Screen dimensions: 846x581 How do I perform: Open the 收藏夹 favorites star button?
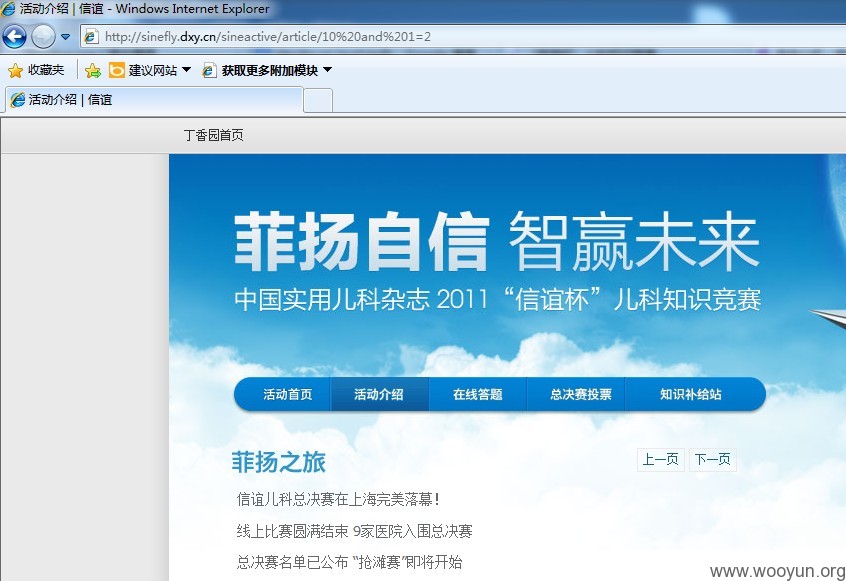pyautogui.click(x=15, y=70)
